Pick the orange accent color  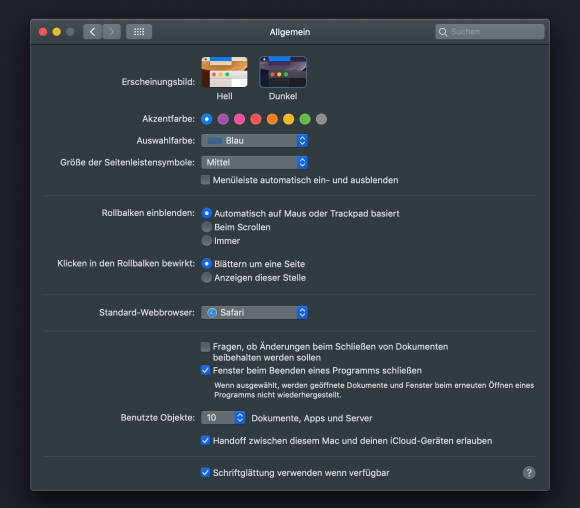click(x=272, y=119)
